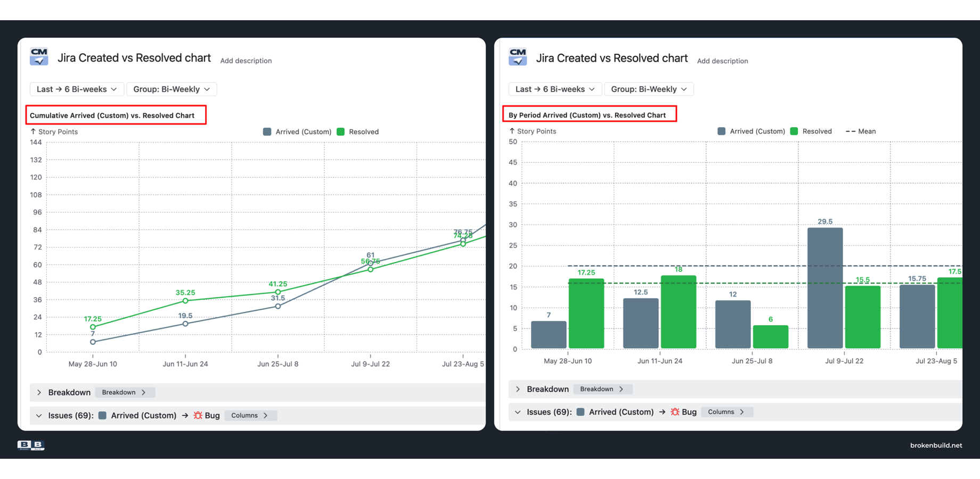Open Group: Bi-Weekly dropdown in right panel
This screenshot has width=980, height=479.
pos(649,89)
